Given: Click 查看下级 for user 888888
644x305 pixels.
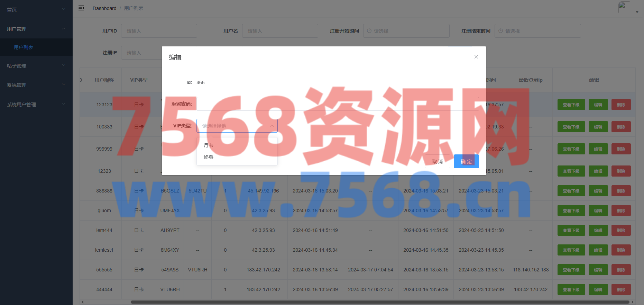Looking at the screenshot, I should pyautogui.click(x=571, y=191).
